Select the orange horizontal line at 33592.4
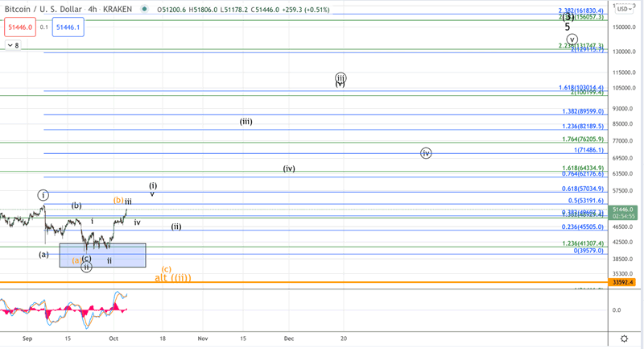644x349 pixels. 322,282
